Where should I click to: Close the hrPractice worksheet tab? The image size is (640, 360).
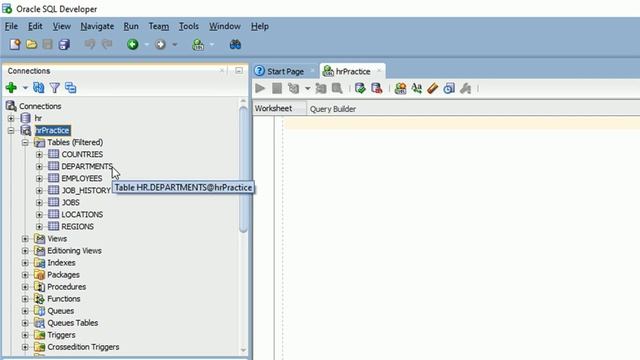379,71
